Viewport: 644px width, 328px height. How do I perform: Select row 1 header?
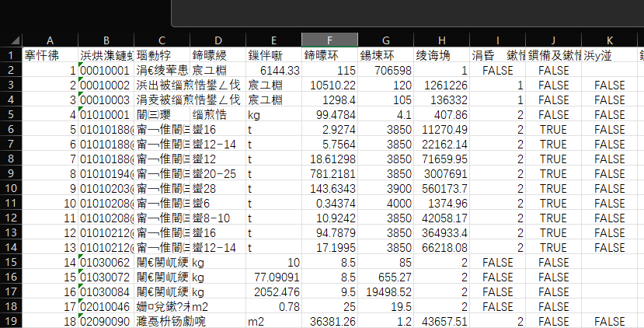click(11, 55)
